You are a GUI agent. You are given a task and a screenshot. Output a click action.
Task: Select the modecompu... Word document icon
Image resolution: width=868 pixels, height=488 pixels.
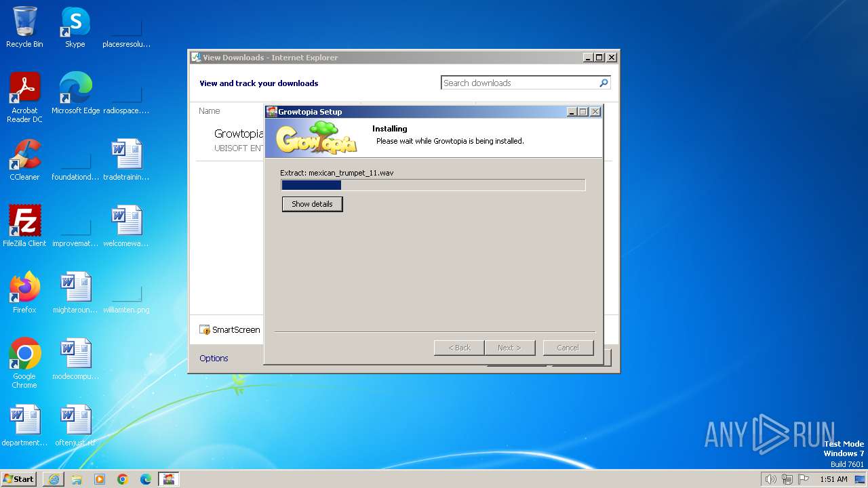(75, 359)
